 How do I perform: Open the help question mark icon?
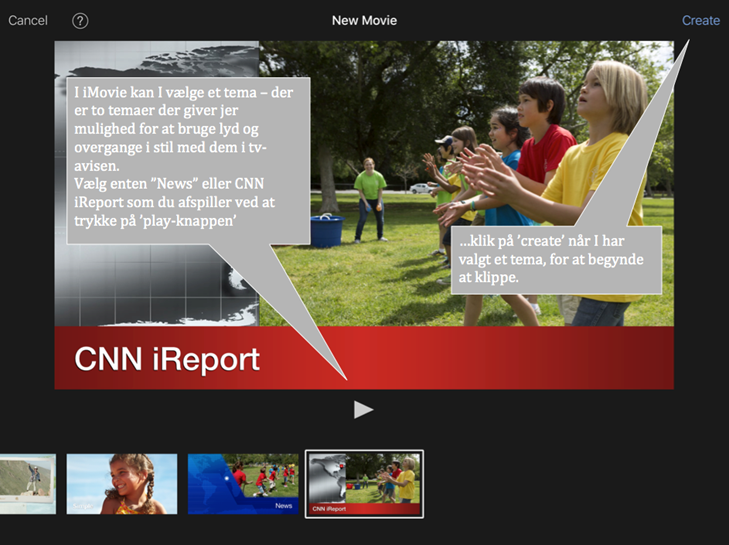(80, 21)
